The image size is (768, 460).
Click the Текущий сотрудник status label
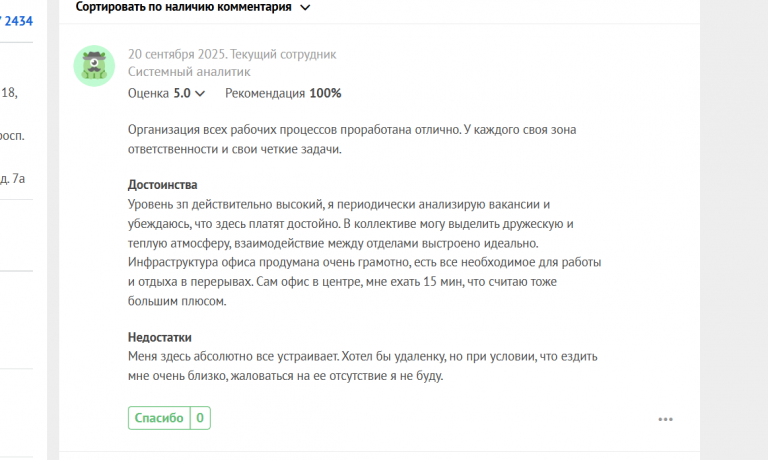283,54
